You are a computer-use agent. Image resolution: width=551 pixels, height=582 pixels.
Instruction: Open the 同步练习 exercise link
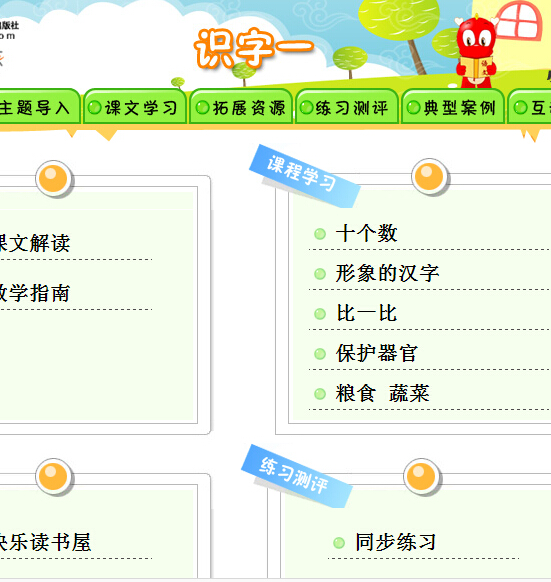point(396,542)
